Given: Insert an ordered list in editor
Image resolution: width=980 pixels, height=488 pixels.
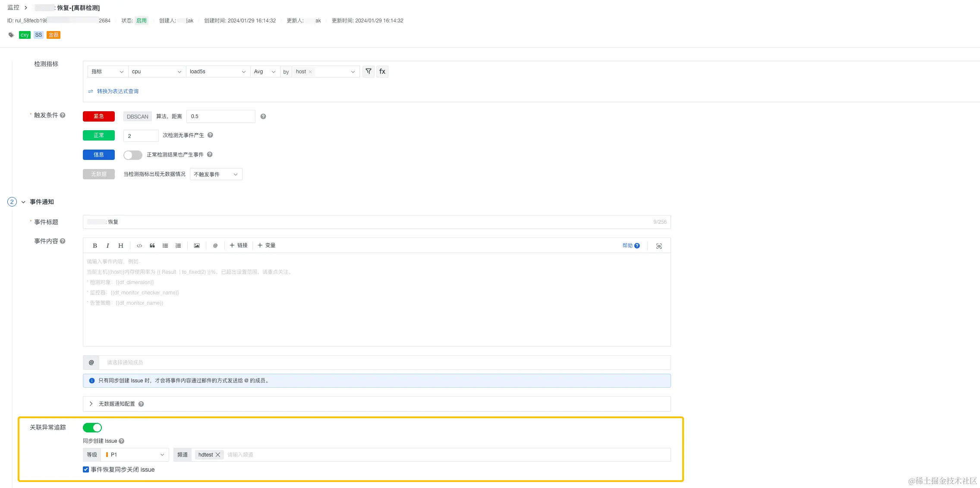Looking at the screenshot, I should tap(178, 246).
